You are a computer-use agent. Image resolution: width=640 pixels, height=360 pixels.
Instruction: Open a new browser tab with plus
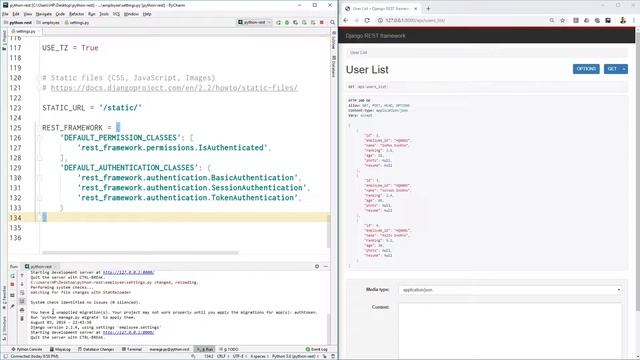[428, 9]
